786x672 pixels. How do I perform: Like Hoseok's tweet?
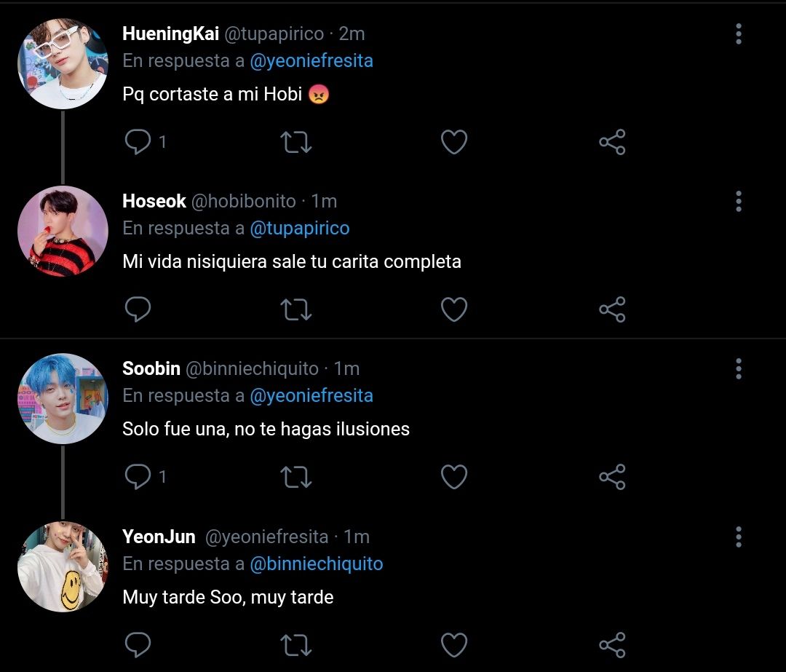pyautogui.click(x=454, y=309)
